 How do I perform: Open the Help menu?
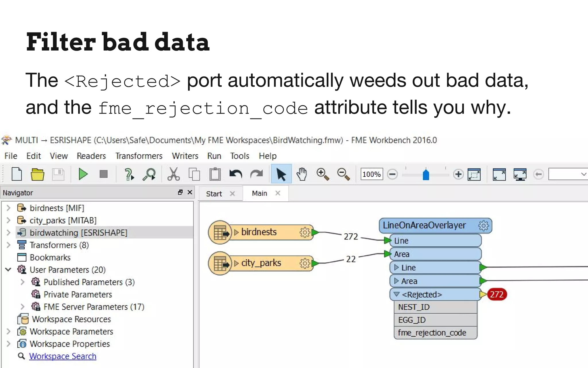268,156
